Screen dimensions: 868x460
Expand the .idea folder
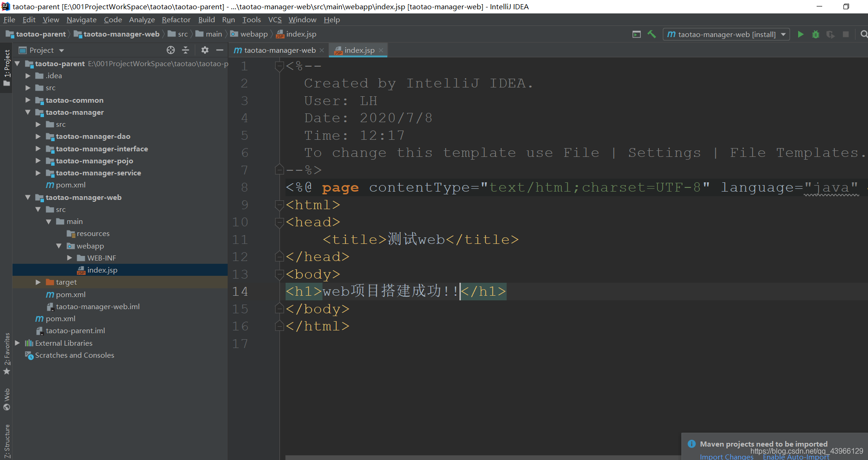coord(28,75)
